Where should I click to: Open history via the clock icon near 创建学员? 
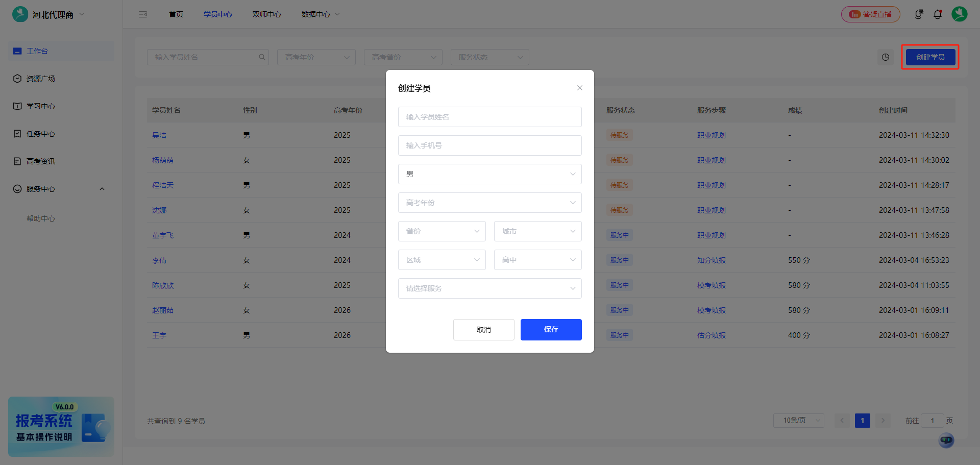886,57
